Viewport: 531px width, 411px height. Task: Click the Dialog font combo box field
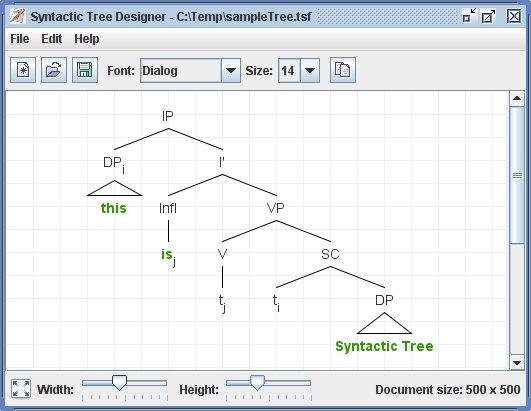tap(181, 70)
